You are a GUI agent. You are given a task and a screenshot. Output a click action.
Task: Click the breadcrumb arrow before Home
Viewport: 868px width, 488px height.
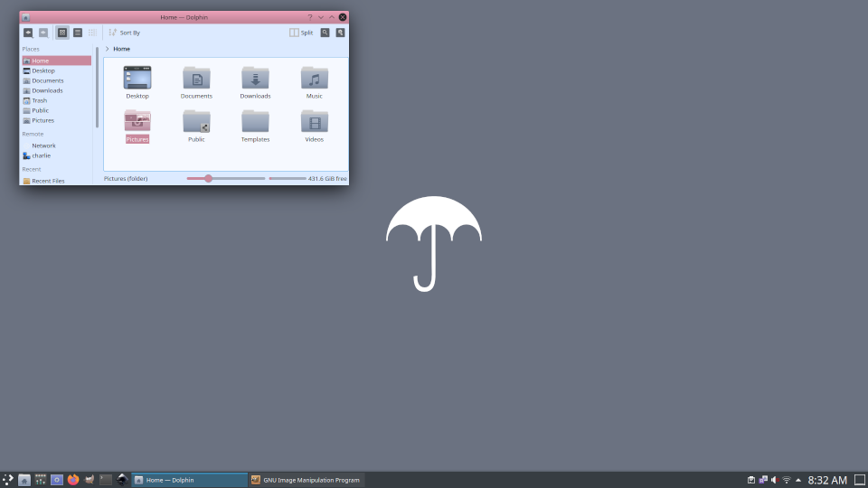pos(108,49)
